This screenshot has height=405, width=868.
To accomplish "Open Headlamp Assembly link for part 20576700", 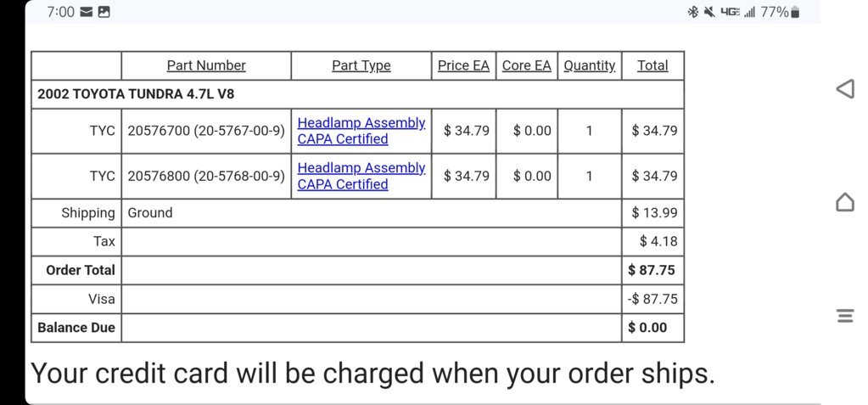I will click(361, 131).
